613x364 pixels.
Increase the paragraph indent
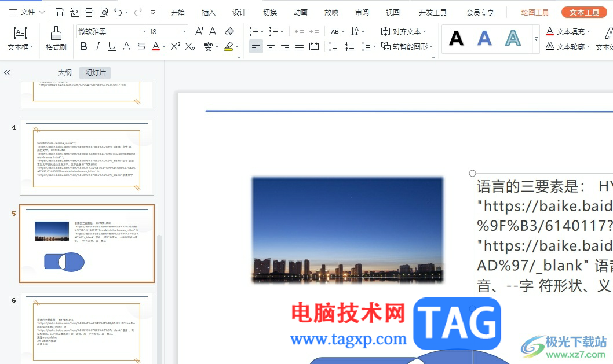[x=314, y=31]
